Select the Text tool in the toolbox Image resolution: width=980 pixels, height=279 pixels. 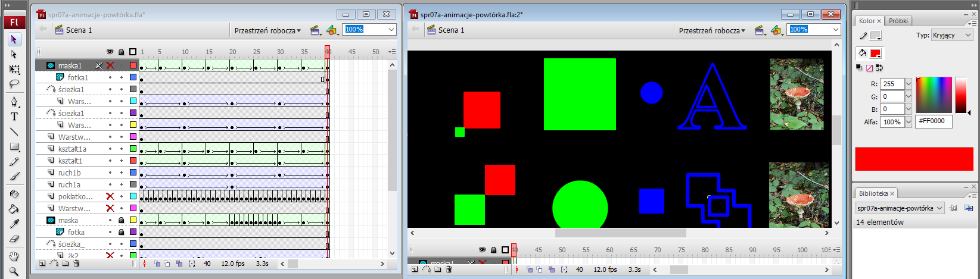(14, 117)
